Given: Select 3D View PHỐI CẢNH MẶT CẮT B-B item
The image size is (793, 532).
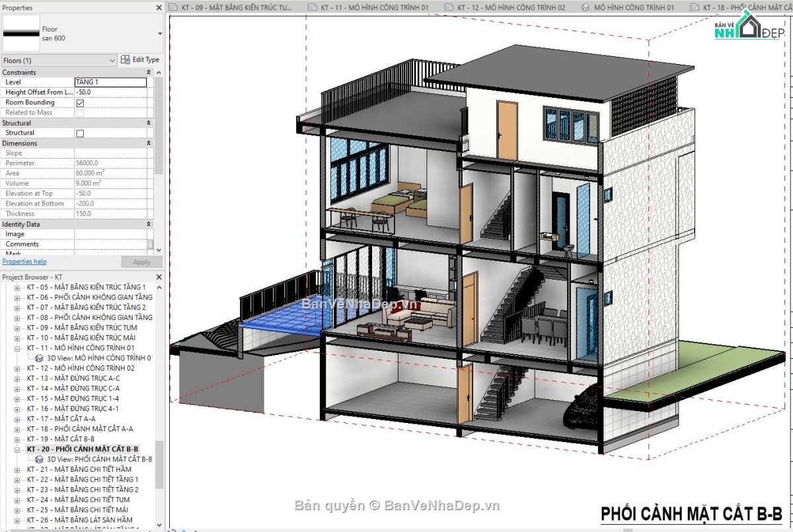Looking at the screenshot, I should click(93, 459).
